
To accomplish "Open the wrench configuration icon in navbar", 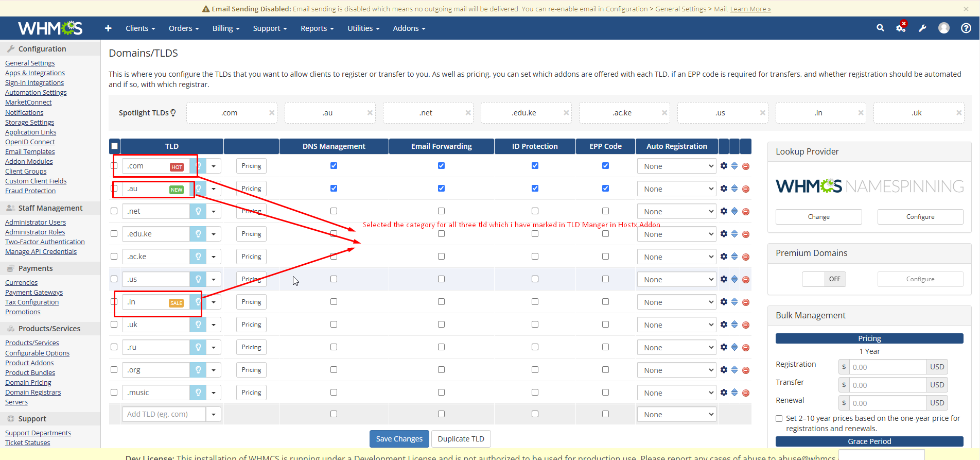I will pos(922,28).
